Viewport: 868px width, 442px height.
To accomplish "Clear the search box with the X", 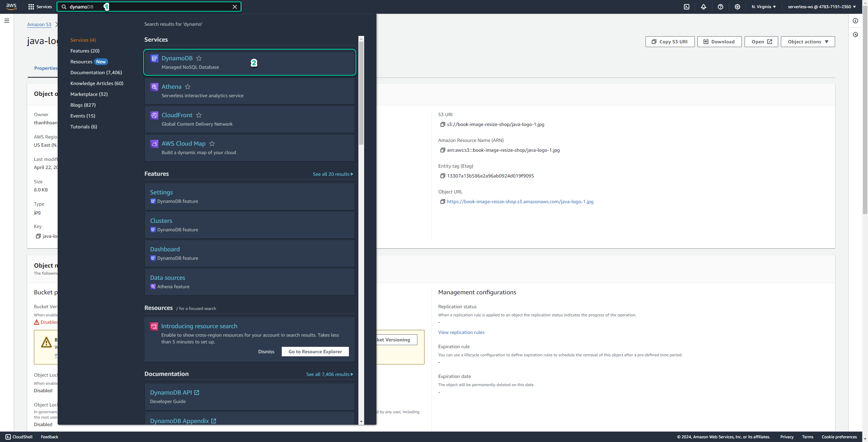I will click(235, 7).
